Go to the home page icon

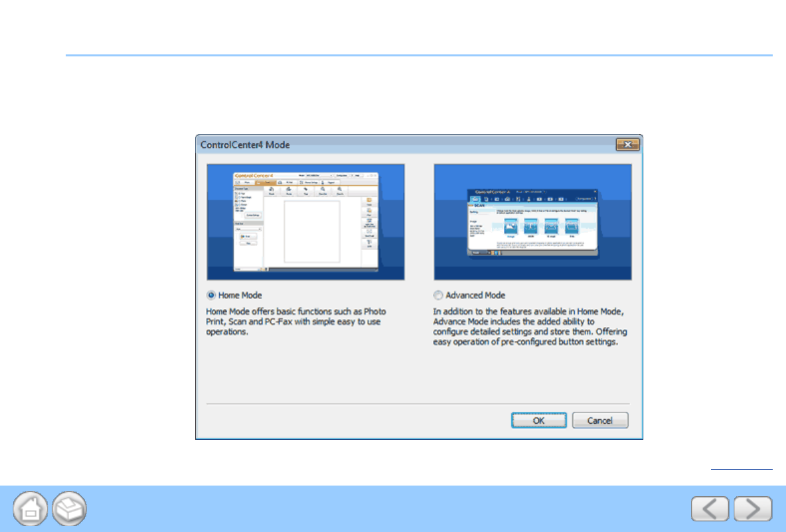(31, 509)
